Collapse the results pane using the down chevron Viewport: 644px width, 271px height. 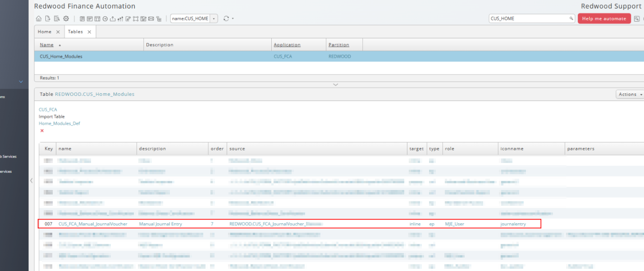[335, 85]
